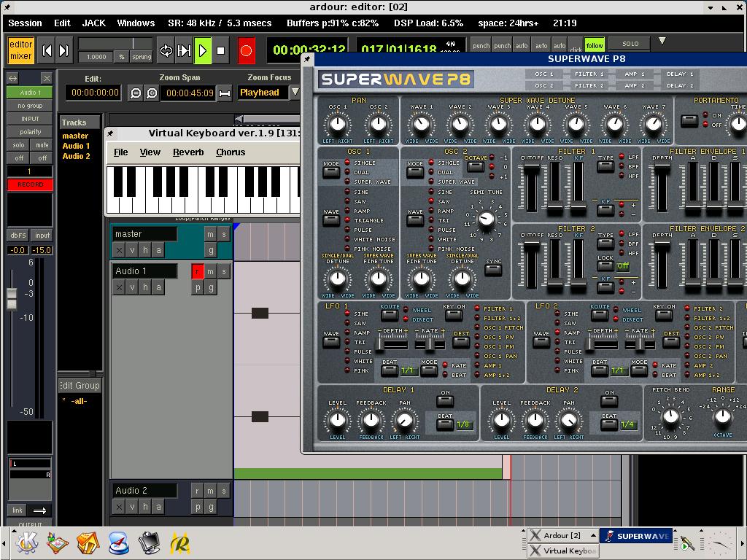This screenshot has width=747, height=560.
Task: Click the transport Play button
Action: [x=203, y=51]
